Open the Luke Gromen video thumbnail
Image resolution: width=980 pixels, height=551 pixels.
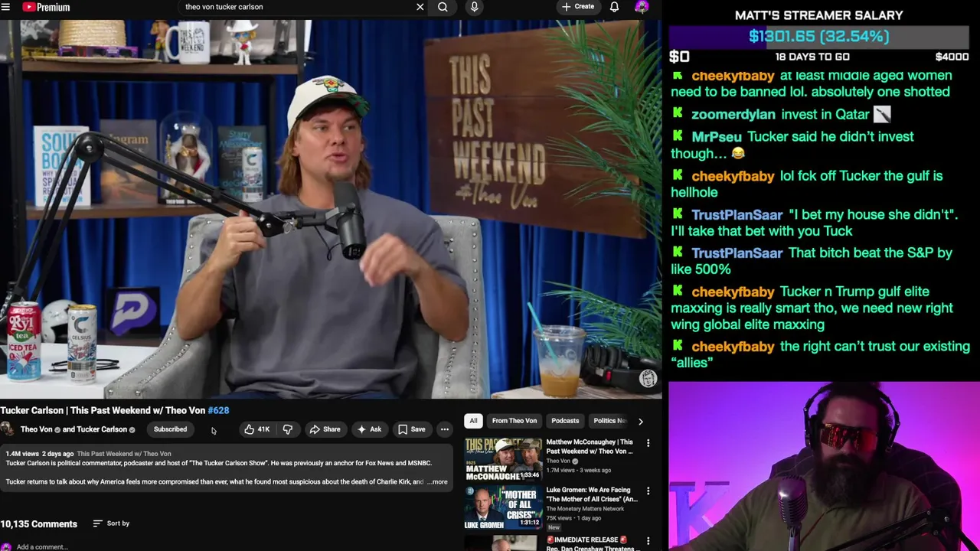tap(502, 507)
